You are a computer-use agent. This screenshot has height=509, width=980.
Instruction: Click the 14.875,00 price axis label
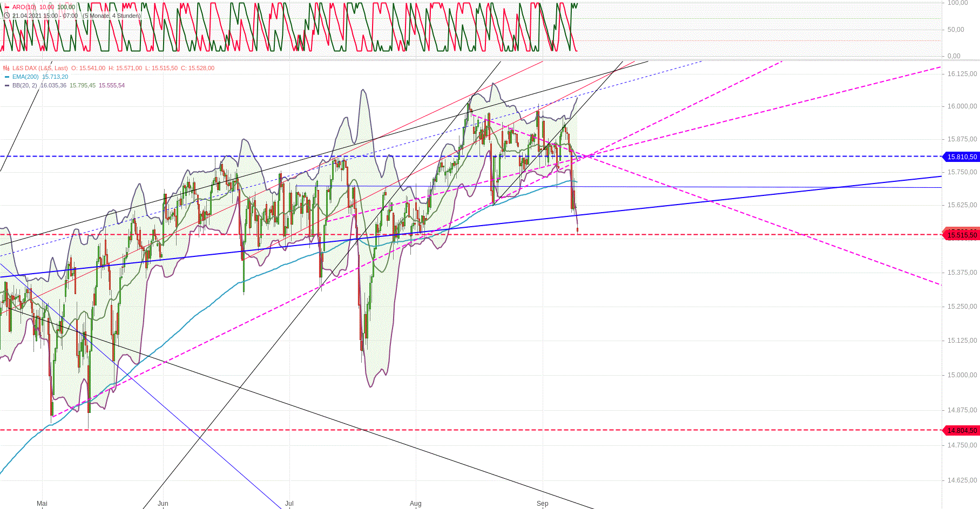(962, 410)
